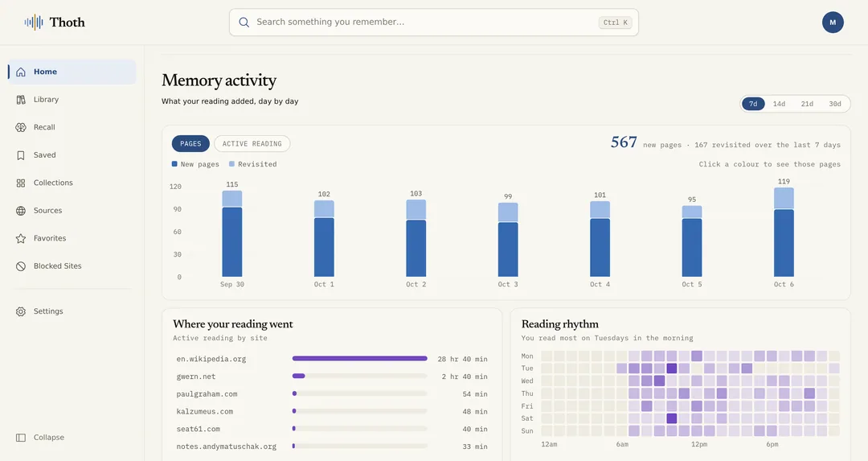The width and height of the screenshot is (868, 461).
Task: Select the 30d time range
Action: (x=835, y=104)
